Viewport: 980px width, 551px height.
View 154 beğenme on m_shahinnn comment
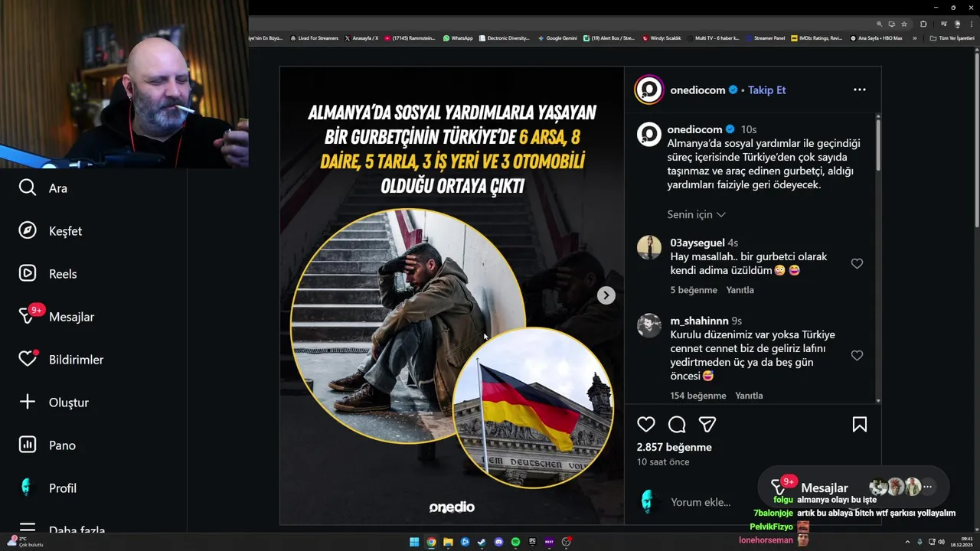(x=697, y=396)
